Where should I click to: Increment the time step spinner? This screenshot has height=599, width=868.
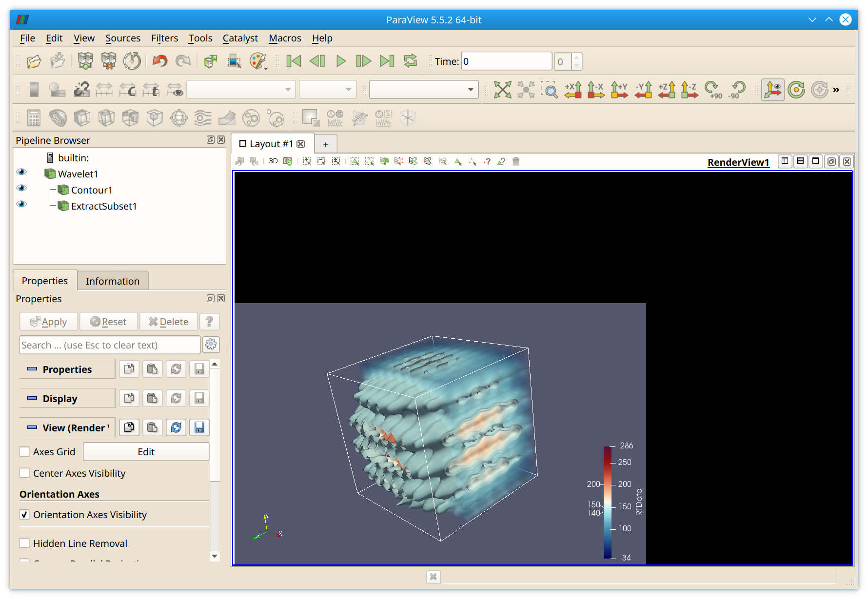click(577, 58)
